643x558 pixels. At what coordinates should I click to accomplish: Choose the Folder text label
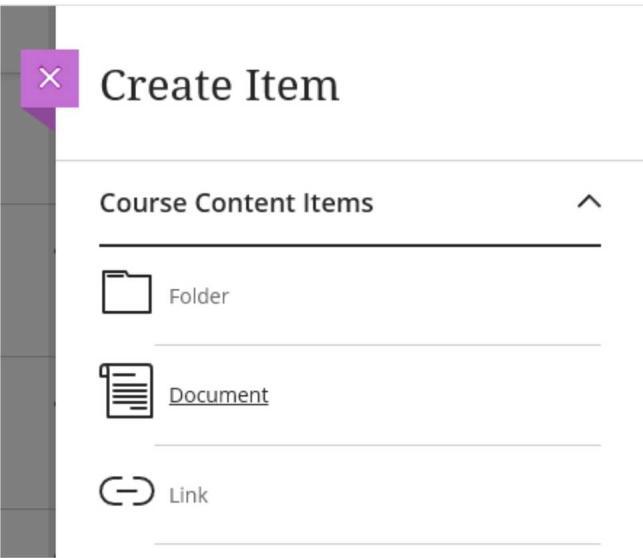pyautogui.click(x=199, y=296)
